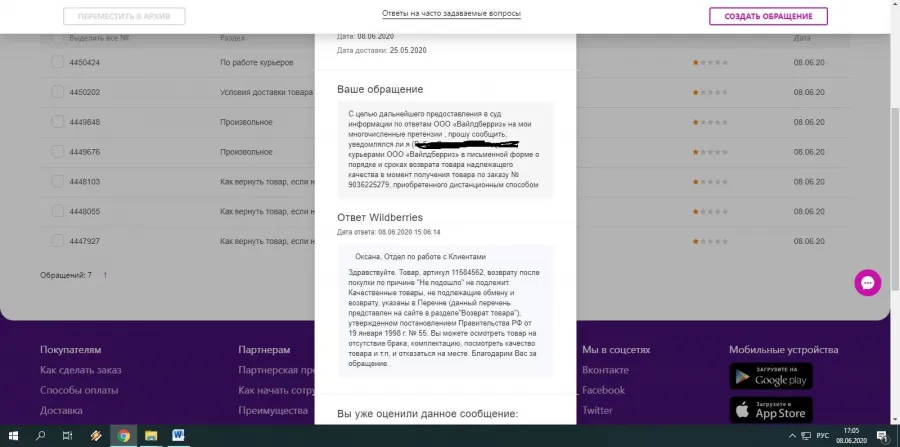The width and height of the screenshot is (900, 447).
Task: Open the Доставка footer link
Action: click(61, 410)
